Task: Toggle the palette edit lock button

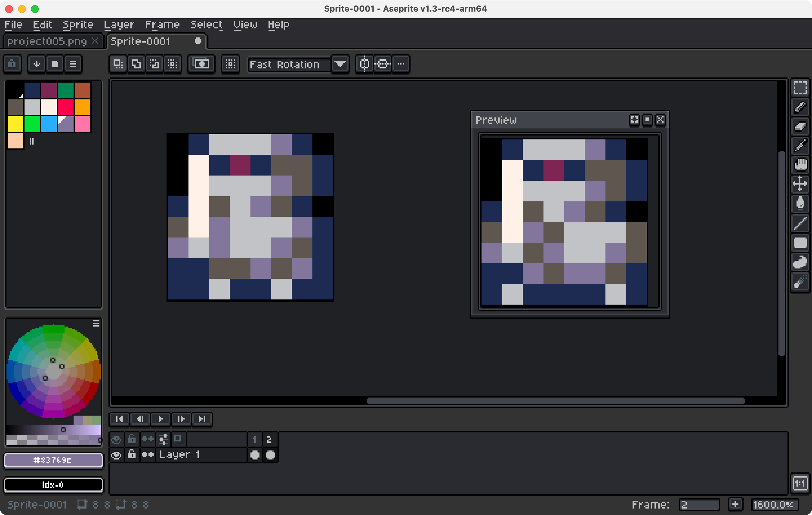Action: (x=12, y=64)
